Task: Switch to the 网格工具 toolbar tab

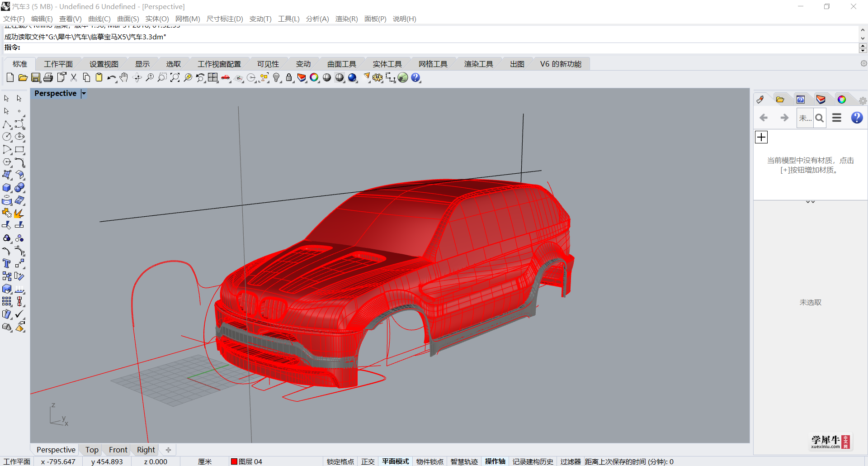Action: point(433,64)
